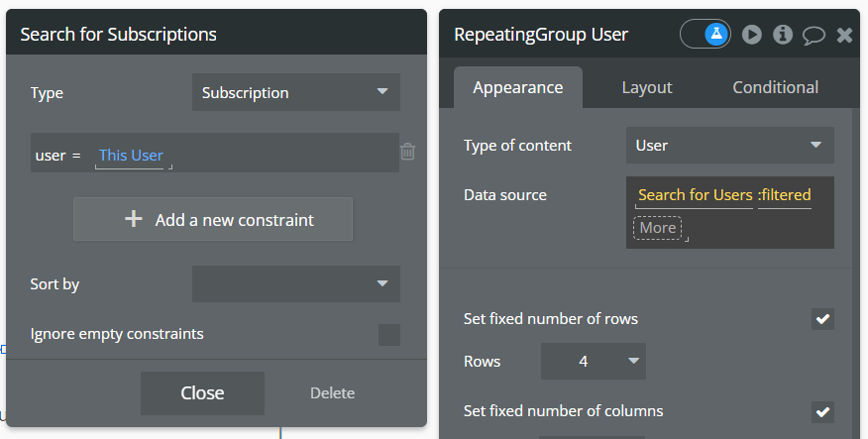Open the Type dropdown showing Subscription
Viewport: 868px width, 439px height.
295,93
